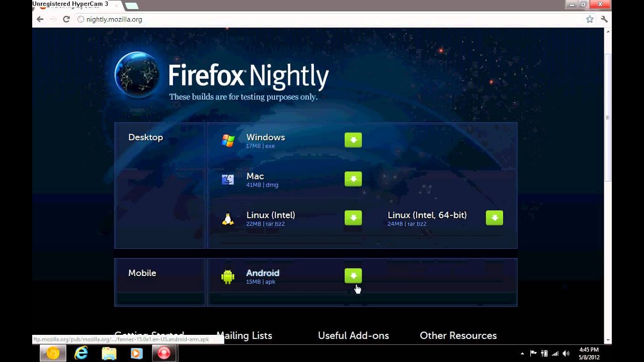Viewport: 644px width, 362px height.
Task: Click the Linux penguin icon
Action: (228, 219)
